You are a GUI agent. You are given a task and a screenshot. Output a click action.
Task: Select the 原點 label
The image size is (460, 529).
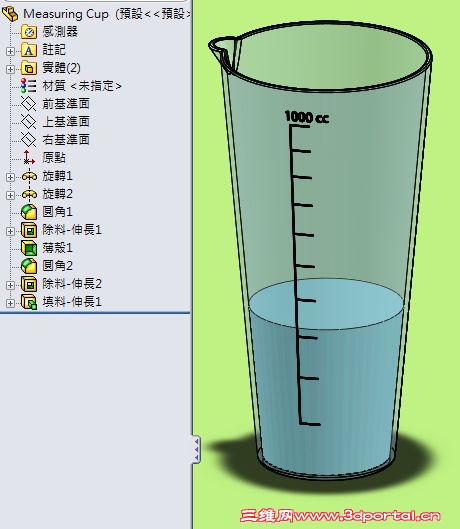pos(54,158)
